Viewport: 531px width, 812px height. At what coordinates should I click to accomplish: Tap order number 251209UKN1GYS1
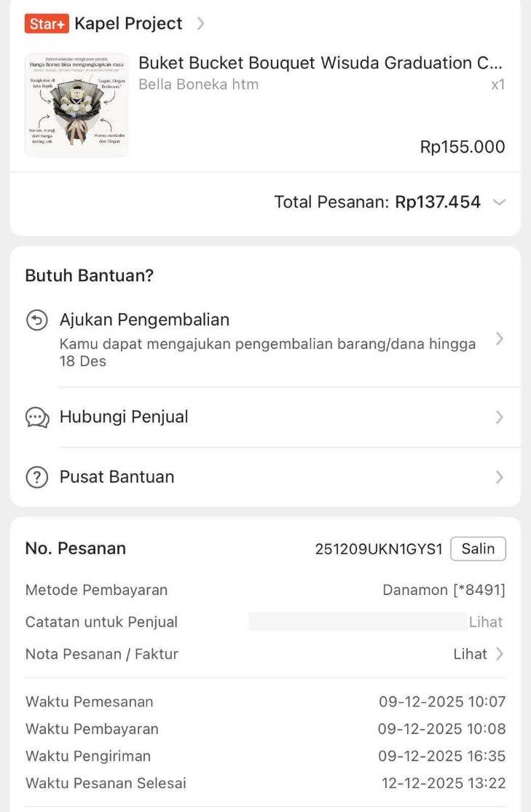378,549
